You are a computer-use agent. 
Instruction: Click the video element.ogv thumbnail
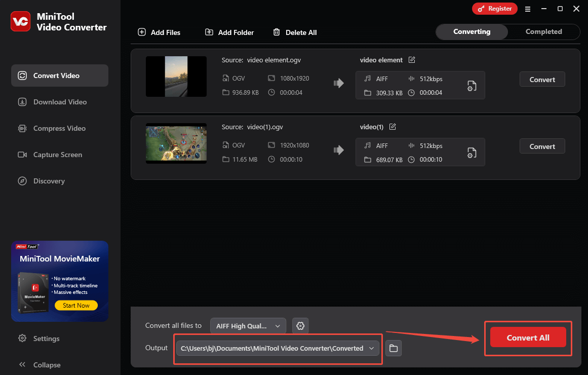pyautogui.click(x=176, y=77)
